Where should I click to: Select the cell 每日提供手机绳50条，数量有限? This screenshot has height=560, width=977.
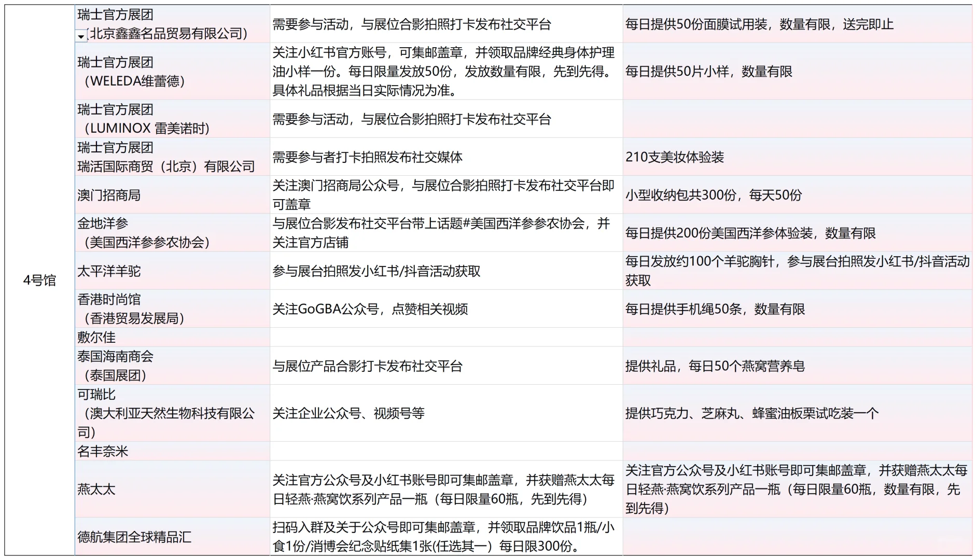798,309
